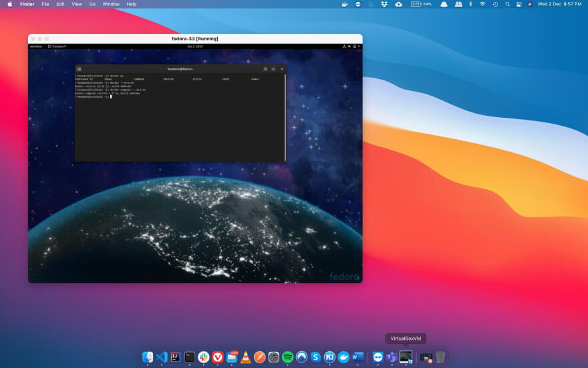The height and width of the screenshot is (368, 588).
Task: Expand the Fedora top bar Terminal app menu
Action: point(57,46)
